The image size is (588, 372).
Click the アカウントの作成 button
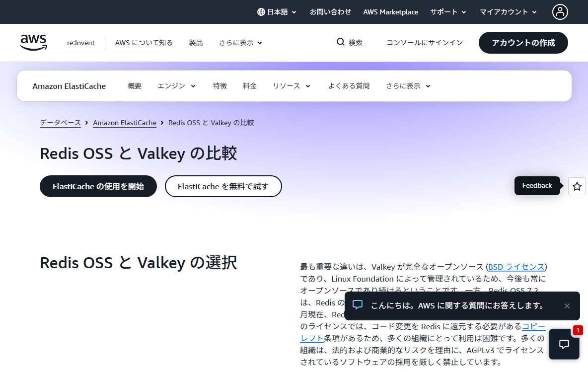point(523,43)
